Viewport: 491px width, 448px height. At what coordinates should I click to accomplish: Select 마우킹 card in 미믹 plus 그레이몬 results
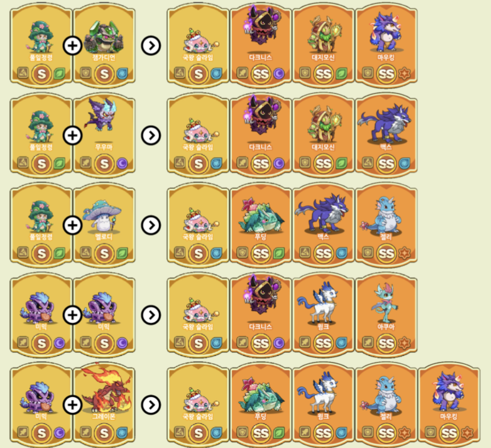tap(449, 404)
